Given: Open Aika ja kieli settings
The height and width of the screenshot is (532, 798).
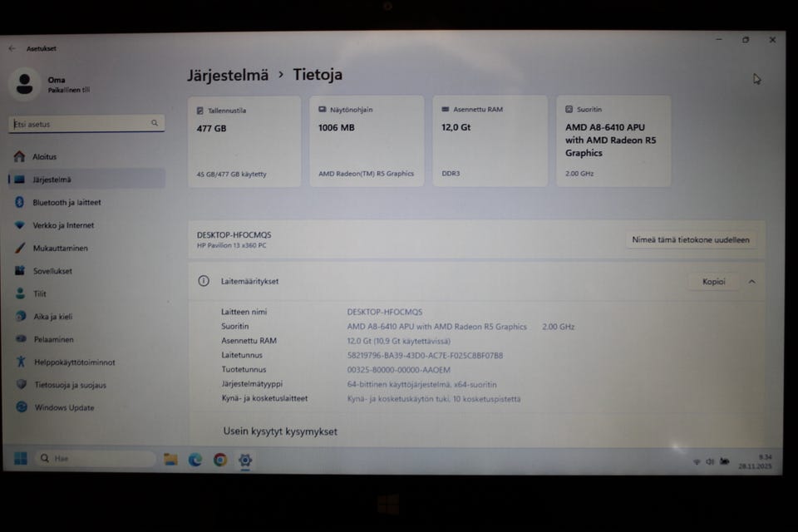Looking at the screenshot, I should pos(86,317).
